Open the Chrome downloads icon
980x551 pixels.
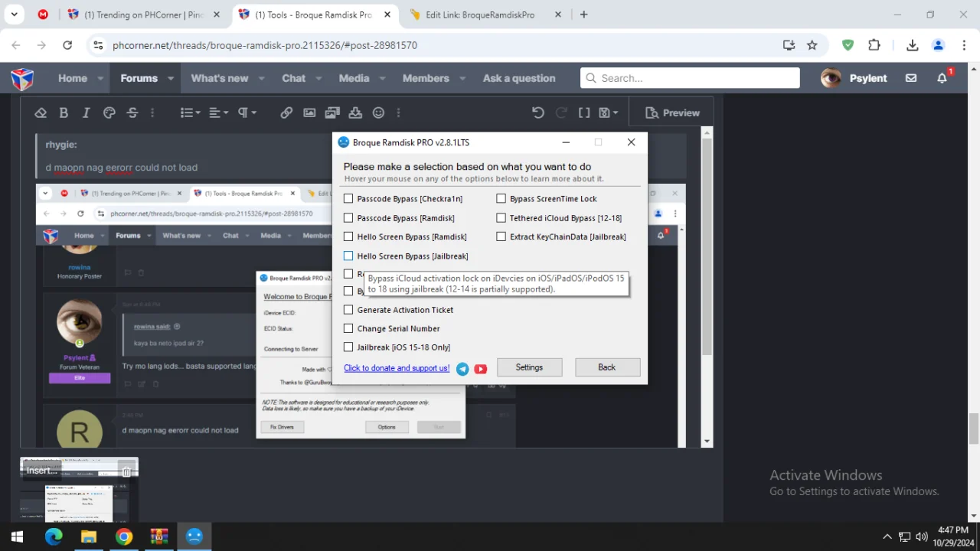912,45
